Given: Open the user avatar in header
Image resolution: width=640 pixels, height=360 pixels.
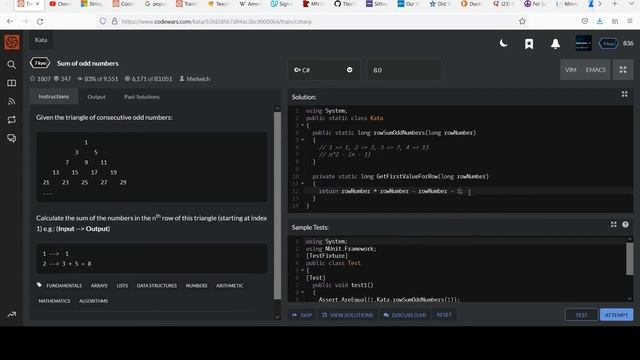Looking at the screenshot, I should (583, 43).
